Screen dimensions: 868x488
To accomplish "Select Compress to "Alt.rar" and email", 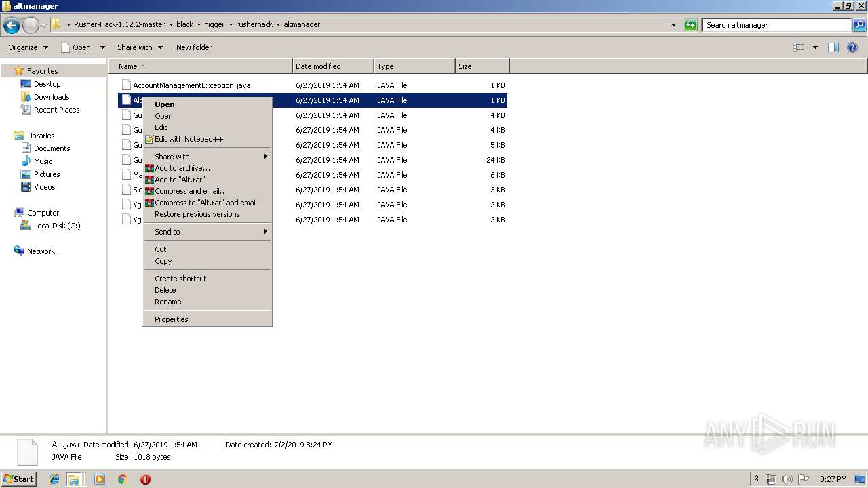I will (x=205, y=203).
